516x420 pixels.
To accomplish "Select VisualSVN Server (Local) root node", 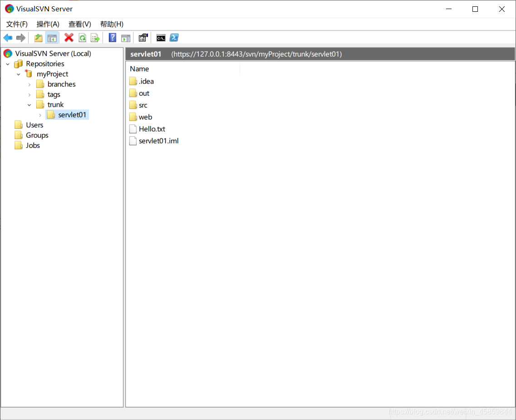I will tap(53, 53).
